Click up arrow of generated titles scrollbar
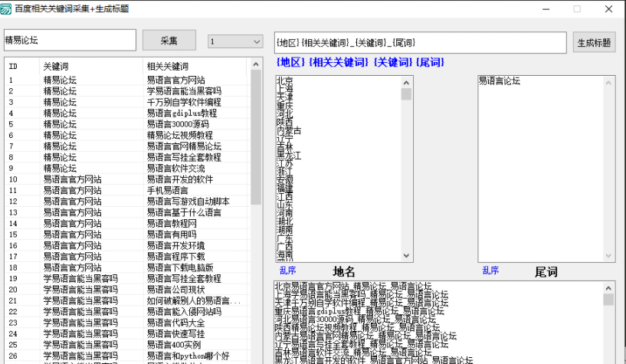The image size is (626, 364). pos(608,288)
